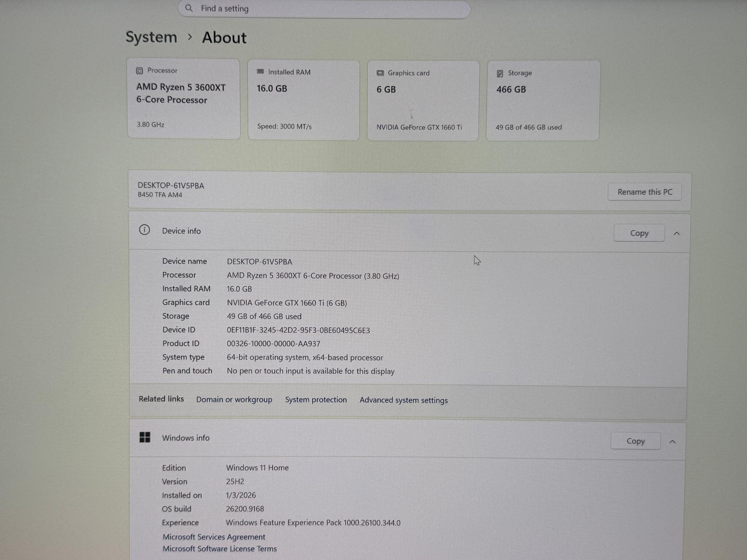Click the About breadcrumb heading

[x=224, y=38]
